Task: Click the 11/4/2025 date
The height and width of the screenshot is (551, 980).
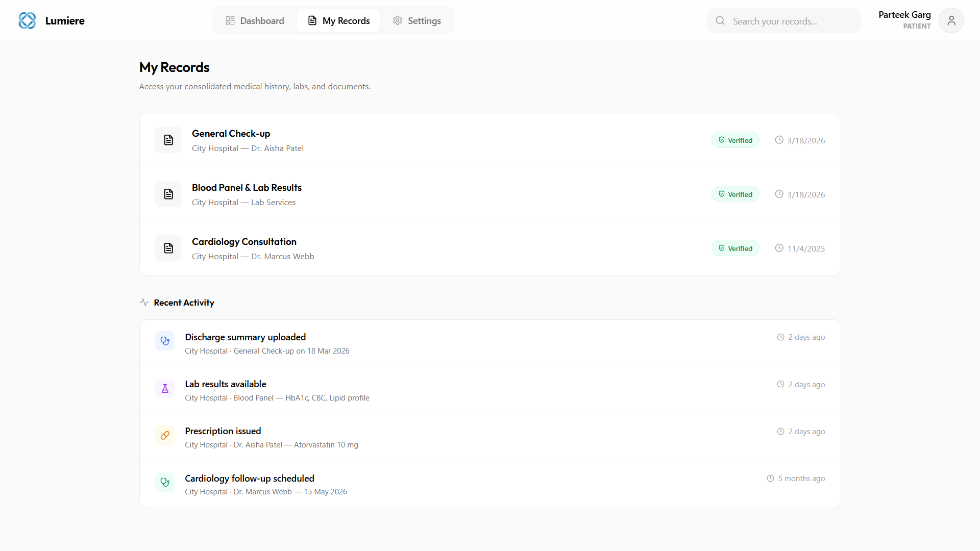Action: click(806, 249)
